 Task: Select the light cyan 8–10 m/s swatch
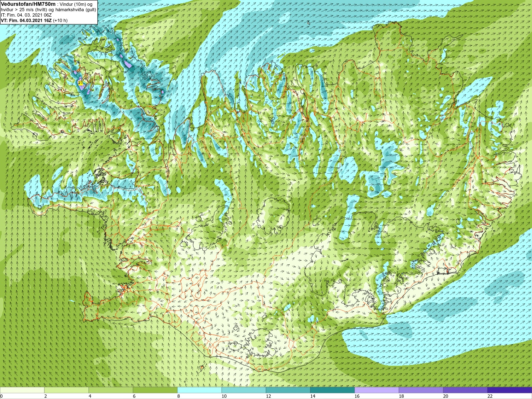point(199,390)
